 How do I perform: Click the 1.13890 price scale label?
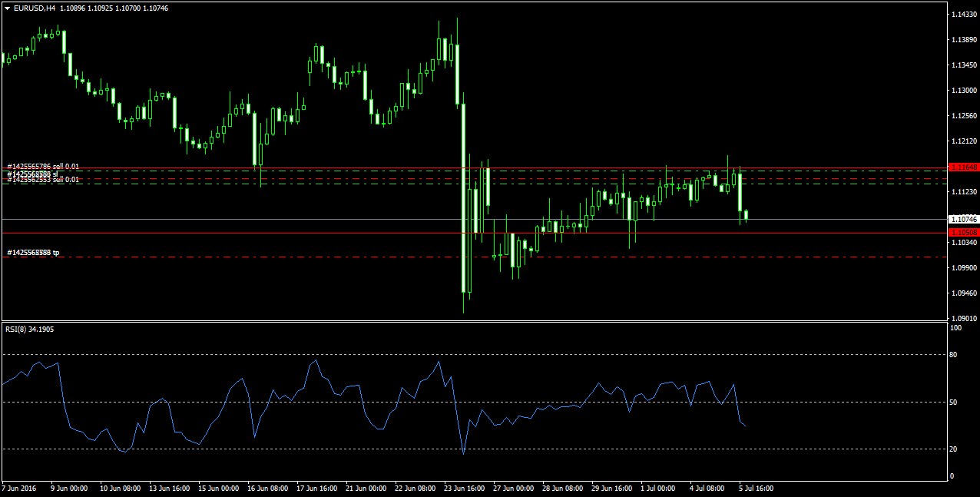click(x=963, y=40)
